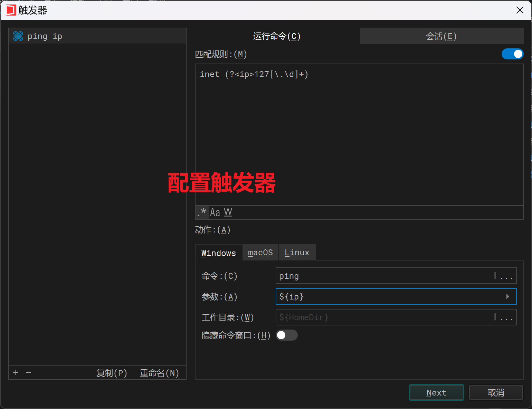
Task: Toggle case sensitive Aa option
Action: pos(215,212)
